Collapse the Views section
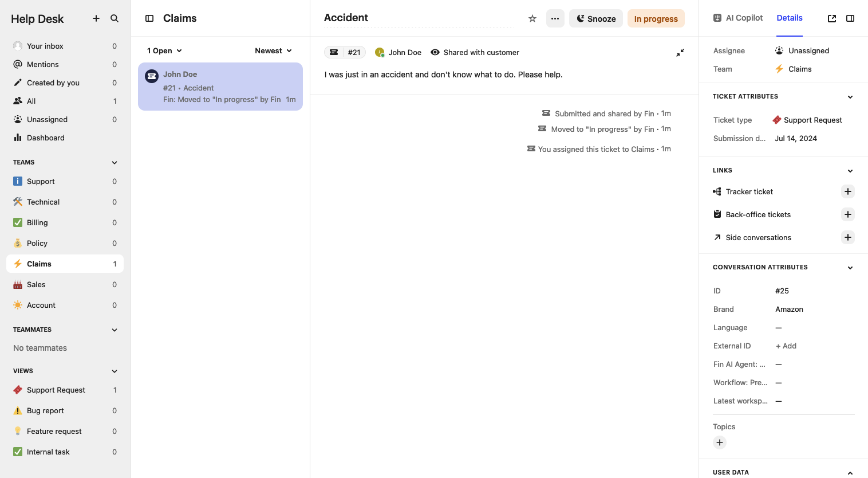Image resolution: width=868 pixels, height=478 pixels. pos(115,371)
